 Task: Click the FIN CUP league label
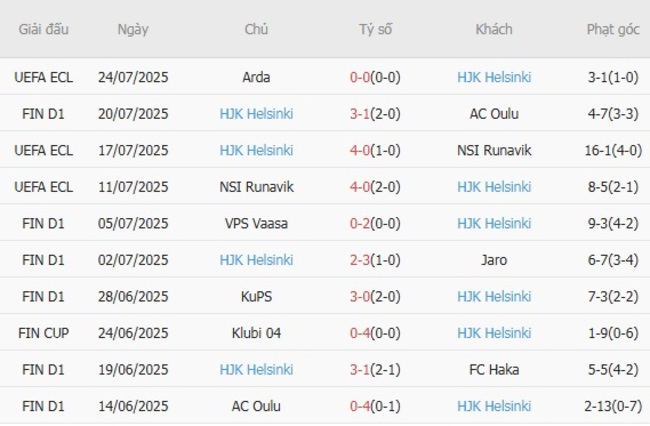pyautogui.click(x=43, y=333)
